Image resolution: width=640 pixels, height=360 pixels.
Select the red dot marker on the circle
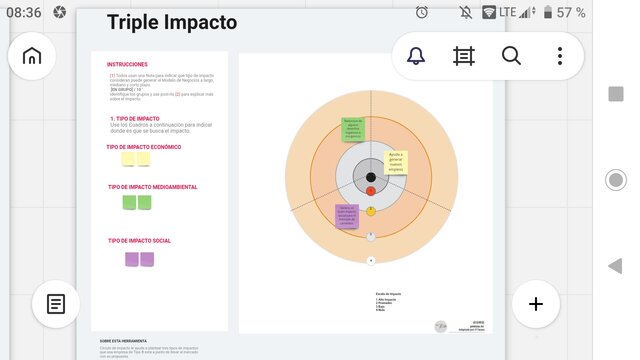[371, 191]
